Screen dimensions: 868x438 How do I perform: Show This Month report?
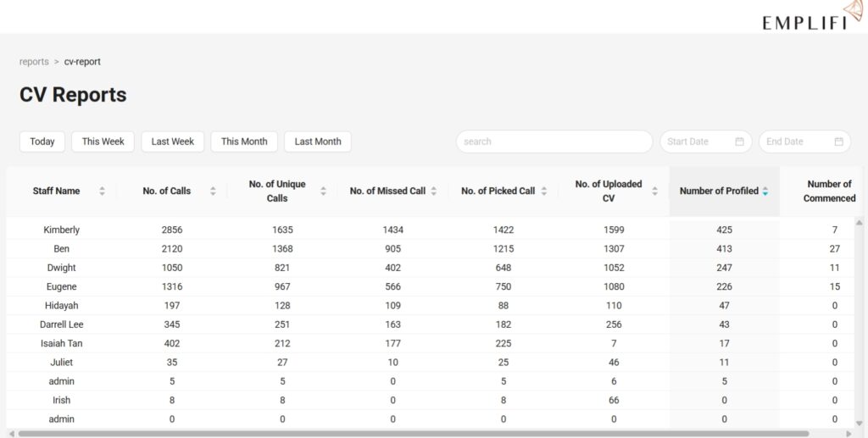244,141
